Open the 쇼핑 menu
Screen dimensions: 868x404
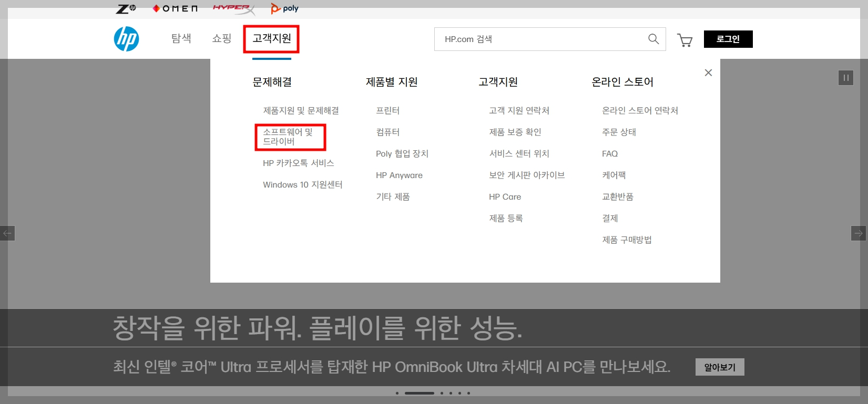(x=222, y=38)
